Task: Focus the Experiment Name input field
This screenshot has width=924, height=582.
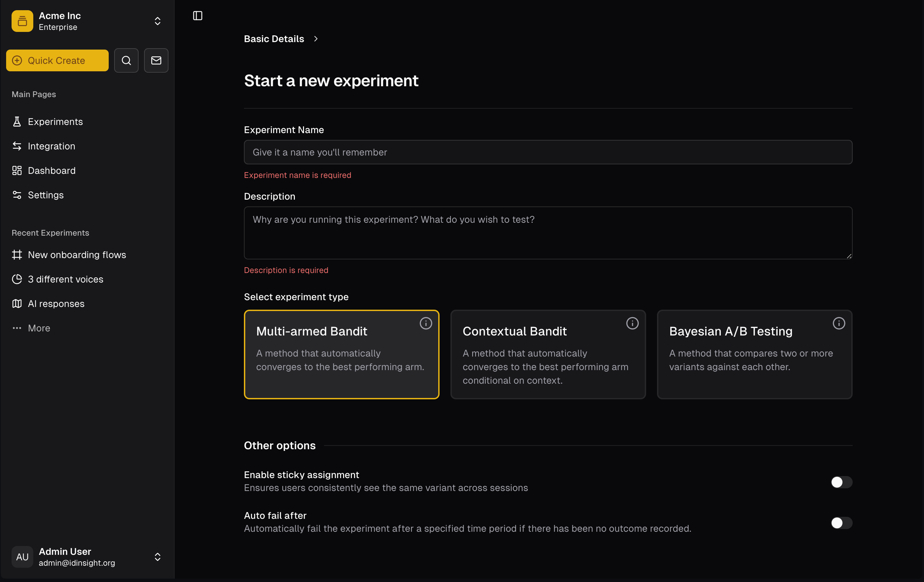Action: pyautogui.click(x=548, y=152)
